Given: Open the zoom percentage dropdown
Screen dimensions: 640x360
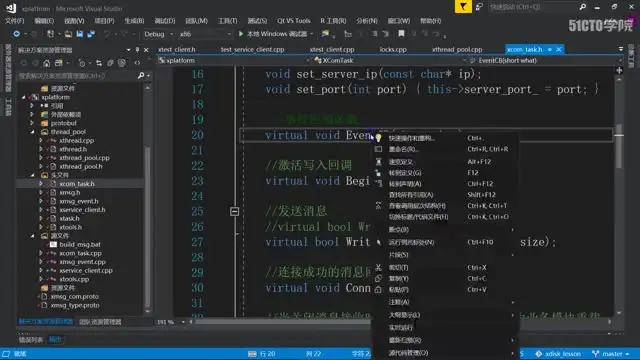Looking at the screenshot, I should (x=183, y=322).
